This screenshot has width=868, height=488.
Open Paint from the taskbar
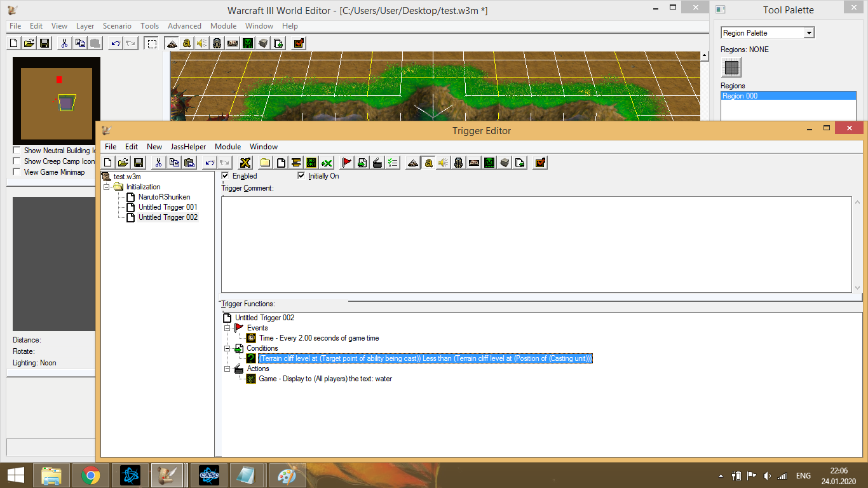(288, 475)
